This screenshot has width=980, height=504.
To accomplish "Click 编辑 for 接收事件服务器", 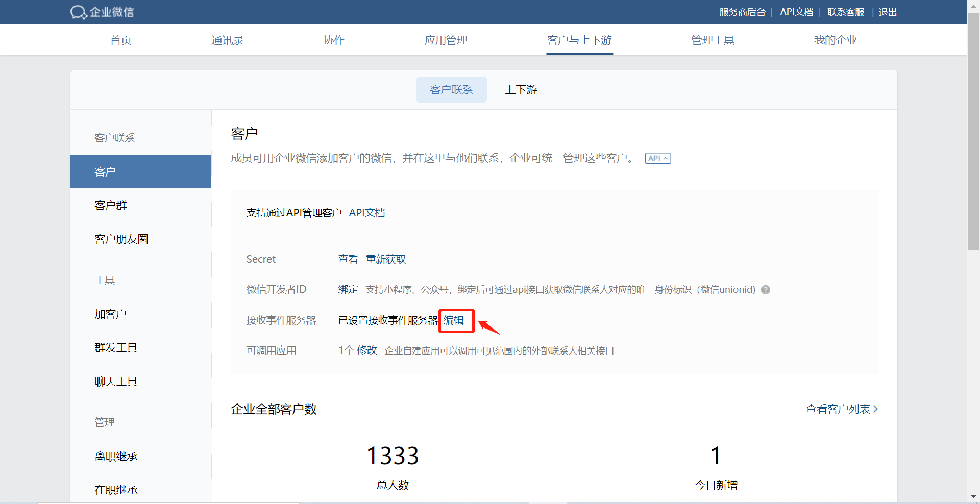I will pos(454,320).
